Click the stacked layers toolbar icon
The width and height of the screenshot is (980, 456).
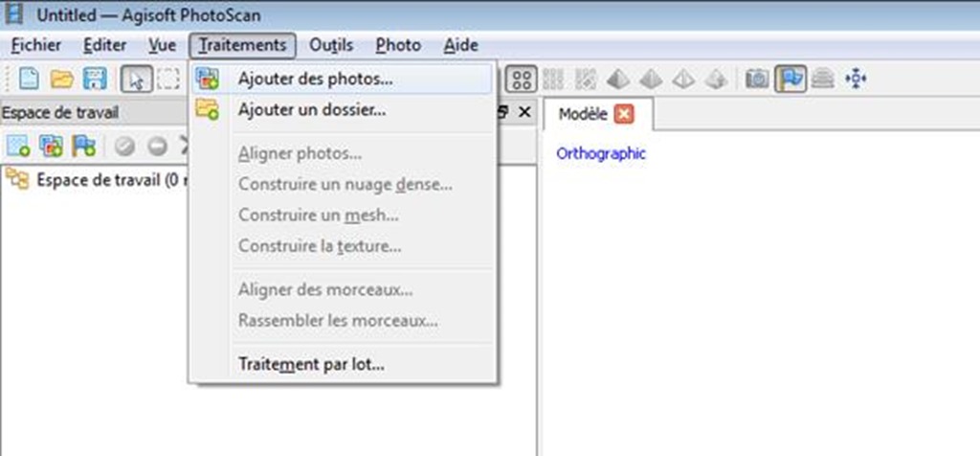[x=823, y=79]
